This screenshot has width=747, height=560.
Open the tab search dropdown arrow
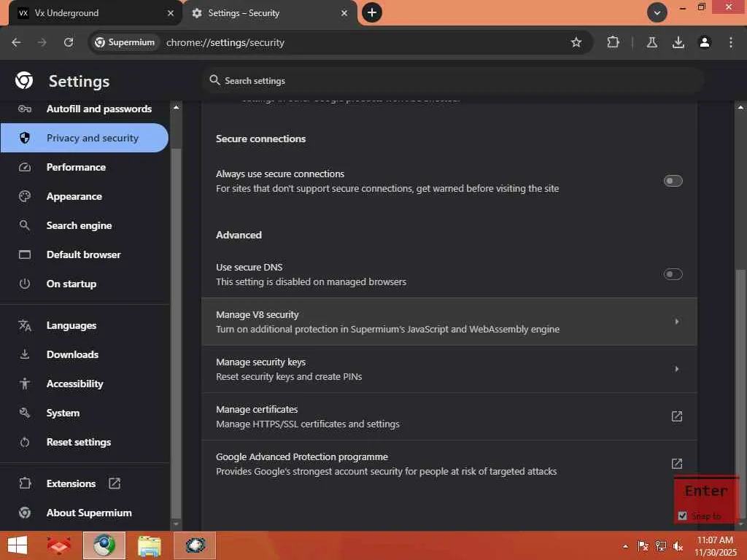pos(657,12)
